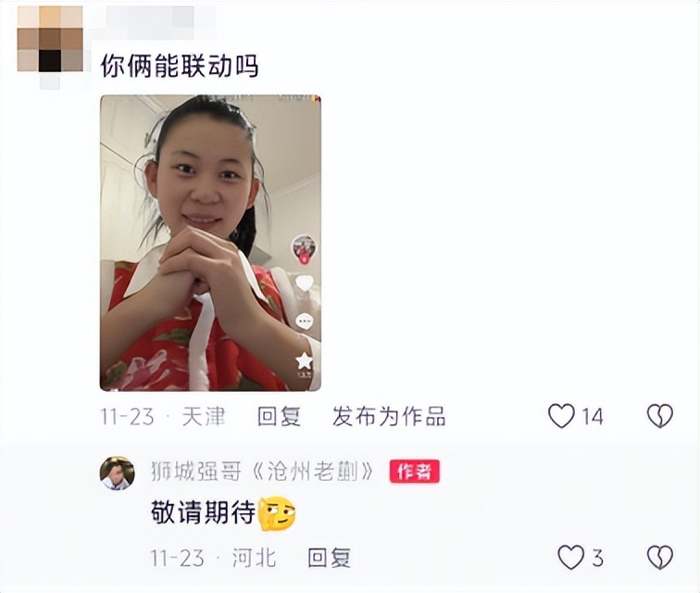This screenshot has width=700, height=593.
Task: Click the red 作者 author badge
Action: [414, 472]
